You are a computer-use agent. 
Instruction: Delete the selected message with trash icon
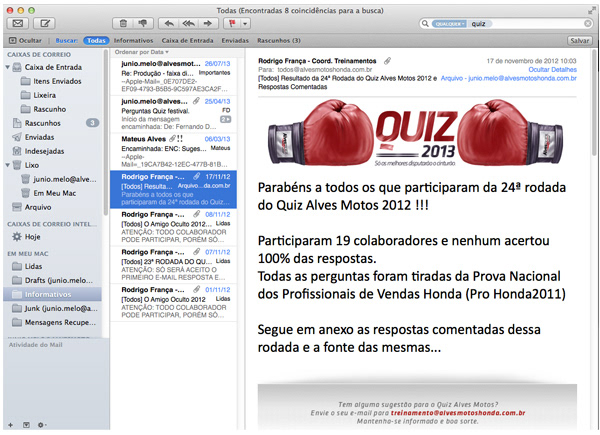(x=123, y=24)
